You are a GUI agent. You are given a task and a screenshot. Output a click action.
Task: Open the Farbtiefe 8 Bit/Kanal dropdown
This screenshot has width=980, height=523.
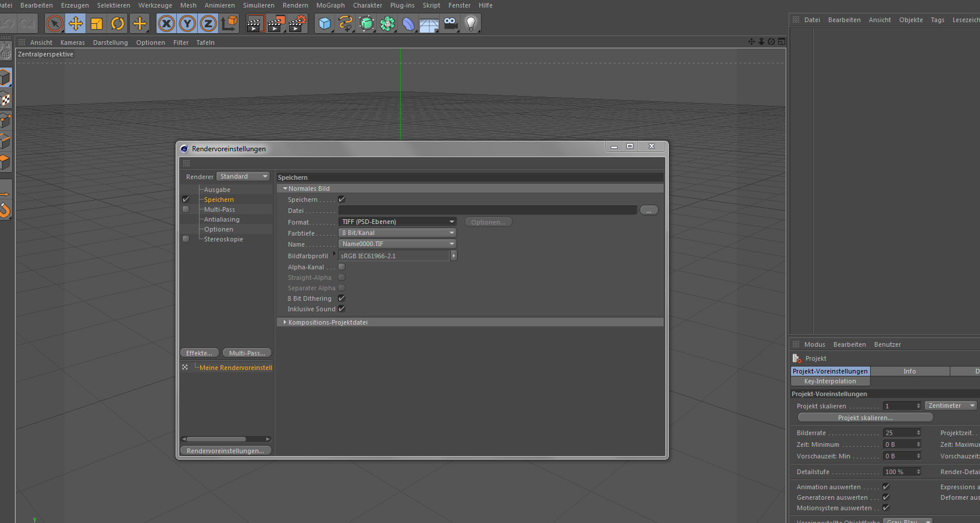tap(397, 233)
